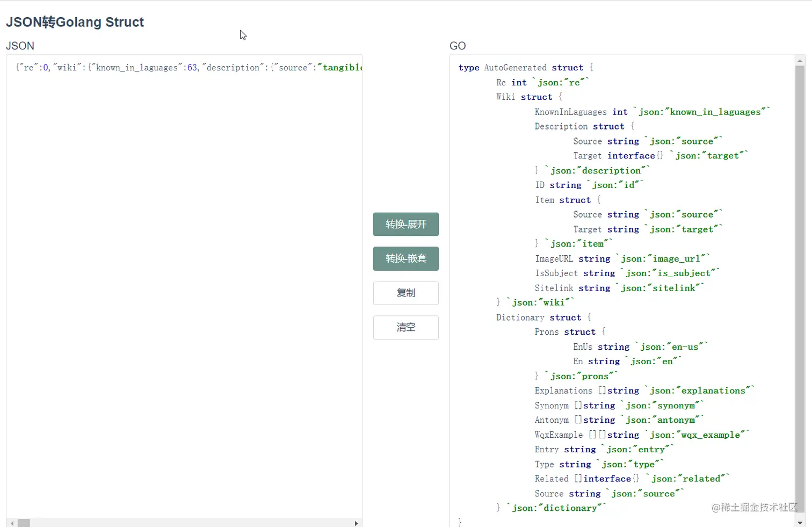Copy output with the 复制 button
This screenshot has height=527, width=812.
[406, 293]
